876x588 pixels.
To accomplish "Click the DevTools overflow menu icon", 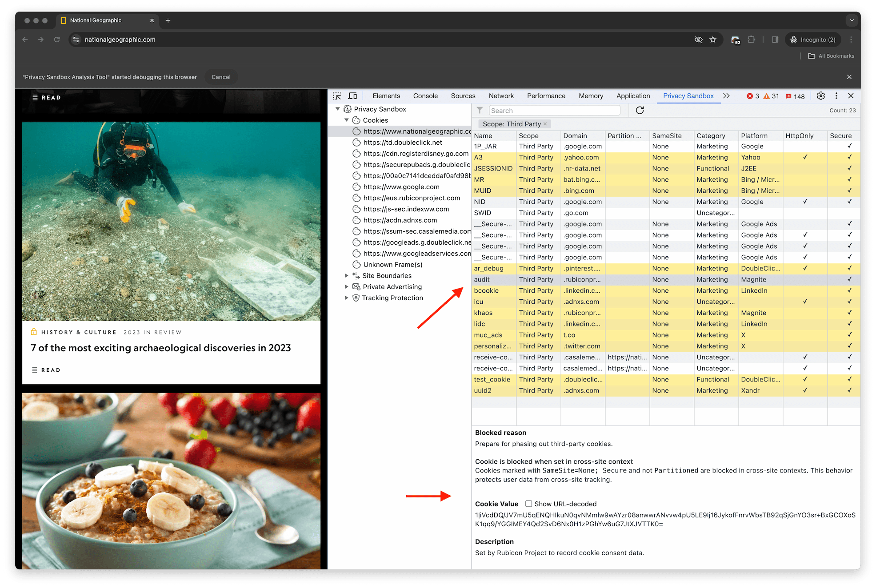I will [836, 96].
